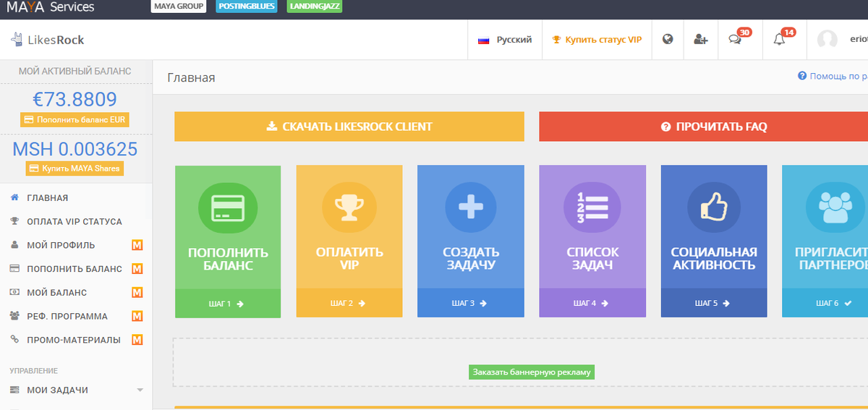This screenshot has height=410, width=868.
Task: Click the MSH 0.003625 value
Action: pyautogui.click(x=75, y=149)
